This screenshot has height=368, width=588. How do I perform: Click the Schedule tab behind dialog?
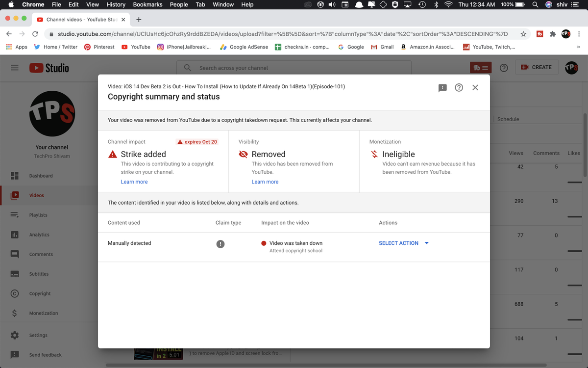[508, 119]
